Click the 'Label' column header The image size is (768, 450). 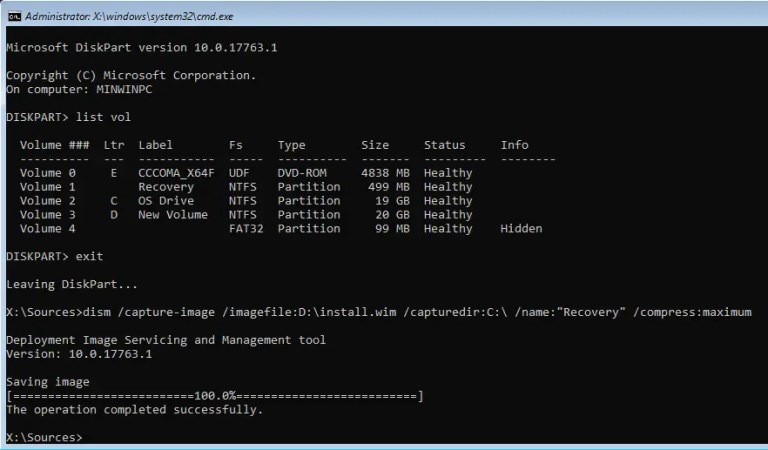click(155, 145)
